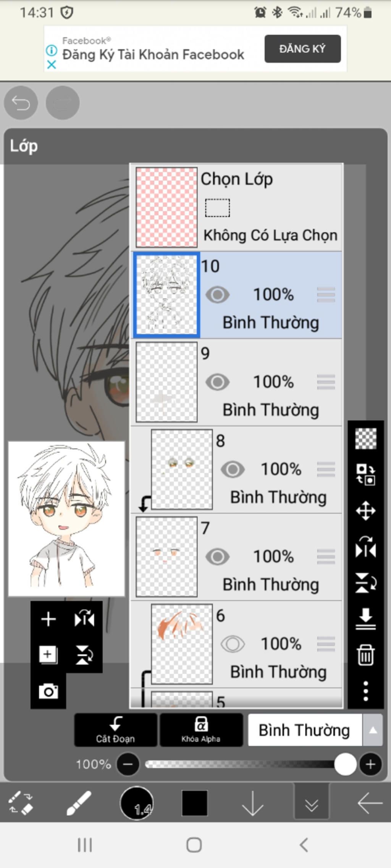Expand the Bình Thường blend mode dropdown arrow
This screenshot has width=391, height=868.
pos(373,730)
